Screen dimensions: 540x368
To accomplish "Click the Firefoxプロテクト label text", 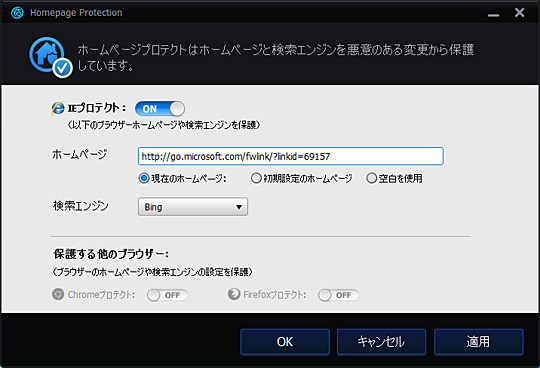I will [274, 295].
